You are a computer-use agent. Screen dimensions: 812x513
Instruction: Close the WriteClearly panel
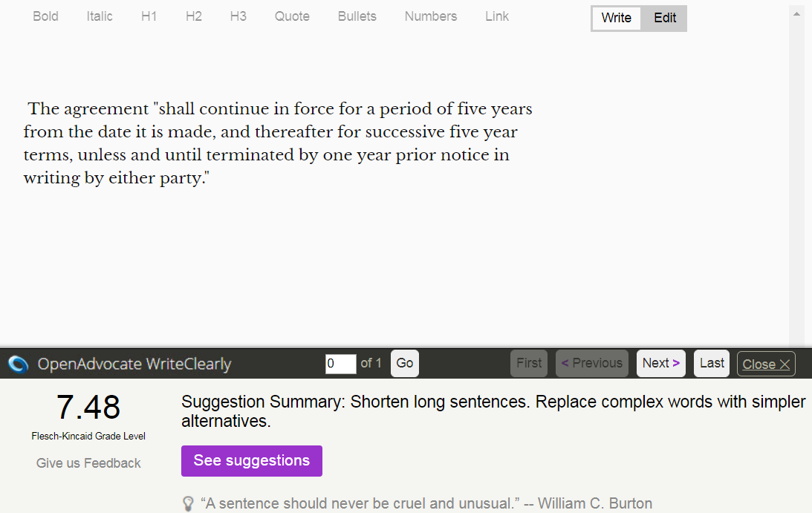pyautogui.click(x=766, y=365)
